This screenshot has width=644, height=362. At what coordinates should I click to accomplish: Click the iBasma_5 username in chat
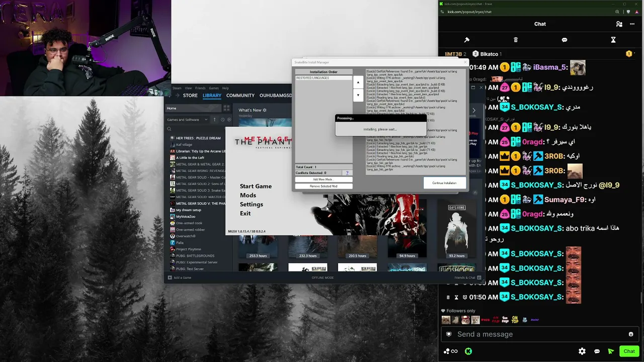click(550, 67)
